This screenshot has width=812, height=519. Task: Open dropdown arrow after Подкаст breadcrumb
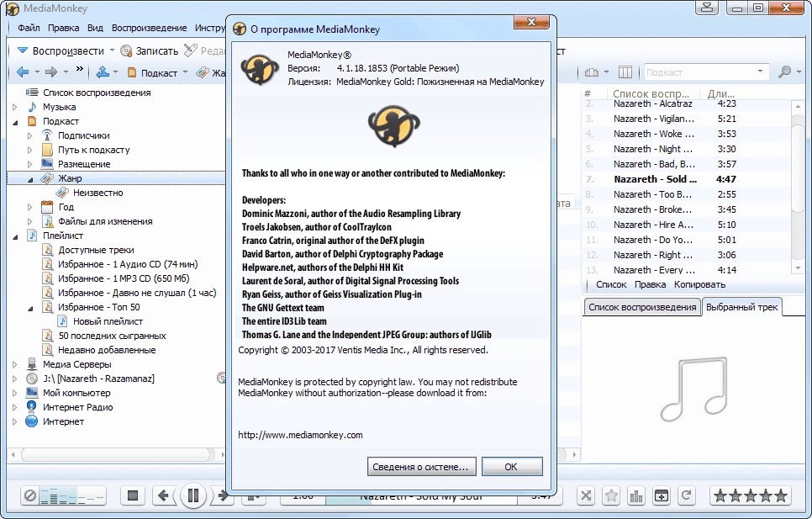pos(185,72)
